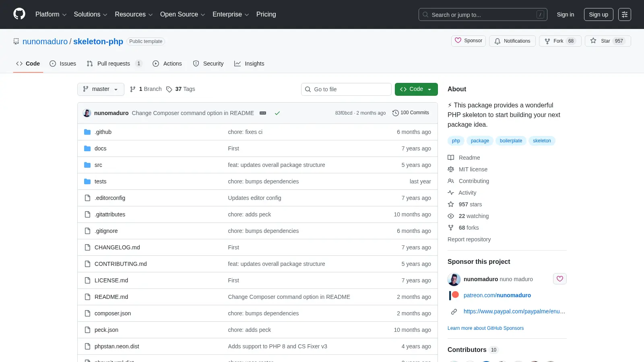Select the skeleton topic tag

(x=542, y=141)
